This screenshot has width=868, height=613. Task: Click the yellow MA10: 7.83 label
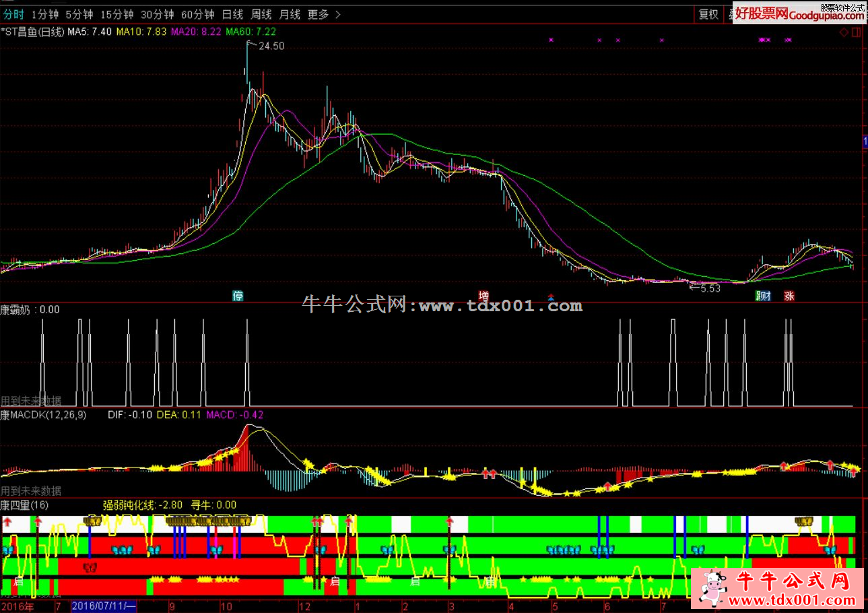click(x=141, y=32)
